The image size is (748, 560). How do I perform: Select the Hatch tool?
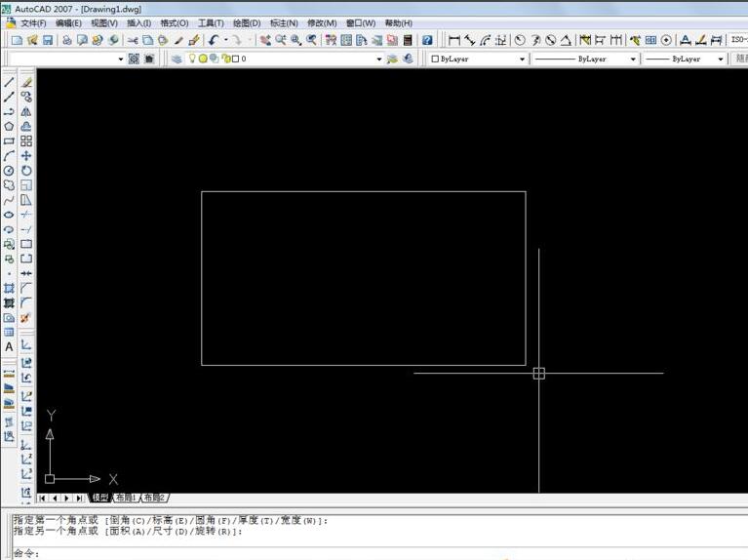(9, 289)
